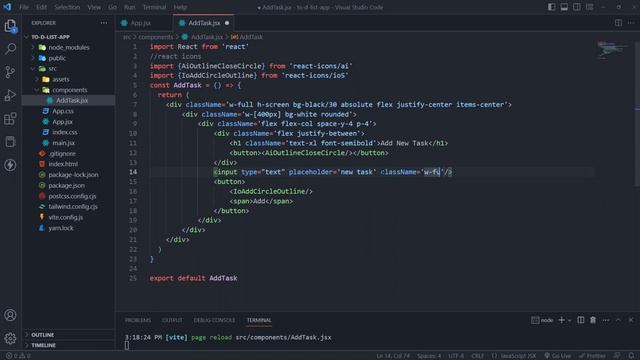640x360 pixels.
Task: Change the CRLF end of line sequence
Action: (x=478, y=356)
